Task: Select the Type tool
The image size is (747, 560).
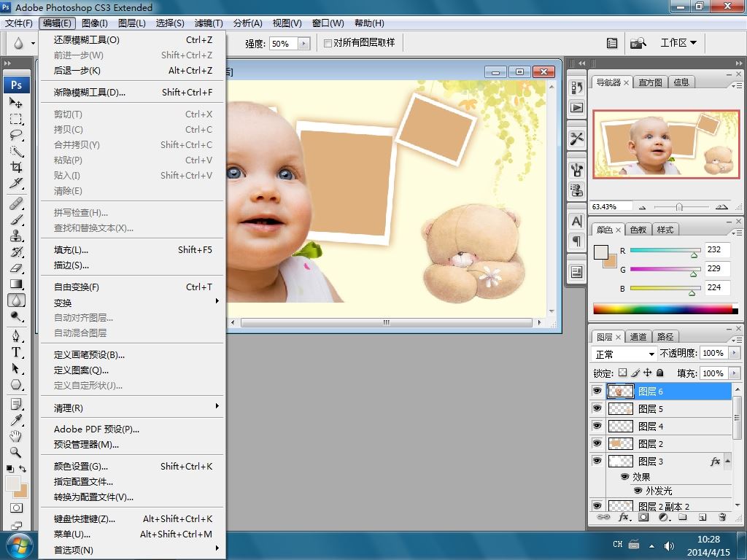Action: (16, 352)
